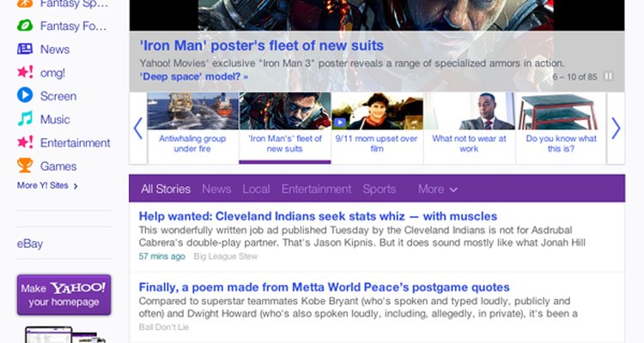The height and width of the screenshot is (343, 644).
Task: Switch to the Local tab
Action: (256, 189)
